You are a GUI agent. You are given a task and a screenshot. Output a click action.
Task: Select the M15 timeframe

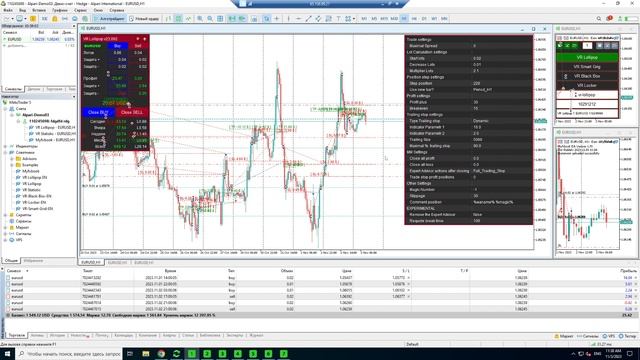[384, 19]
